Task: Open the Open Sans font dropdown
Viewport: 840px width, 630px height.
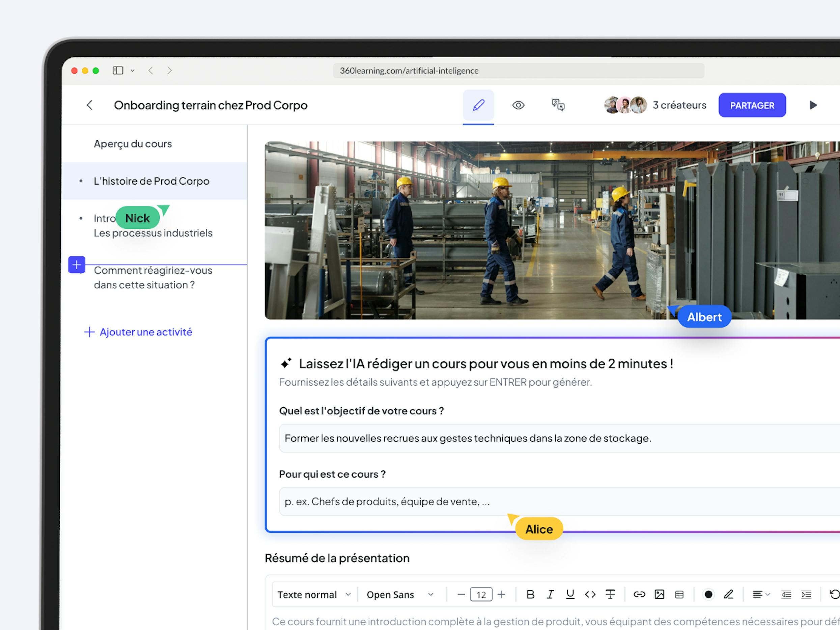Action: coord(399,594)
